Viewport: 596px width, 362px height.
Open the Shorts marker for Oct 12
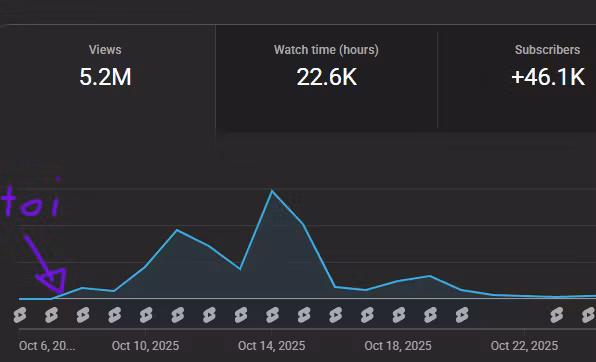[209, 315]
